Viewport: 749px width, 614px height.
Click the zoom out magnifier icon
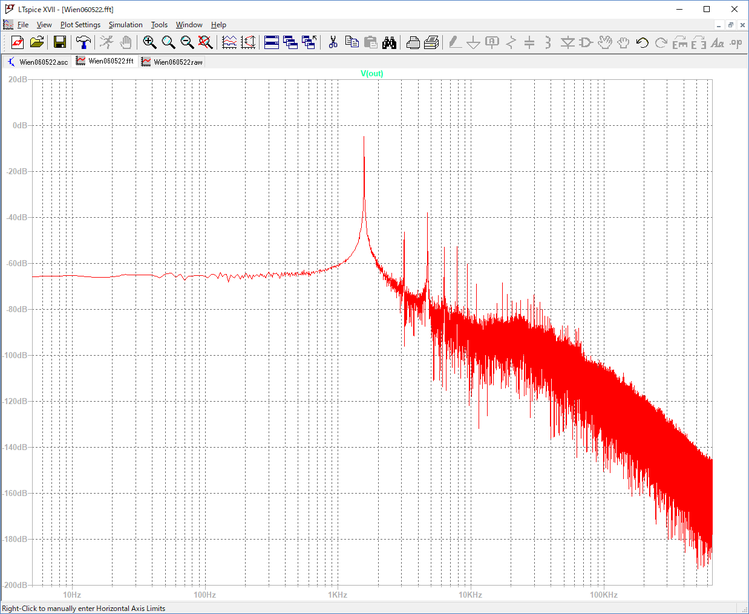187,42
